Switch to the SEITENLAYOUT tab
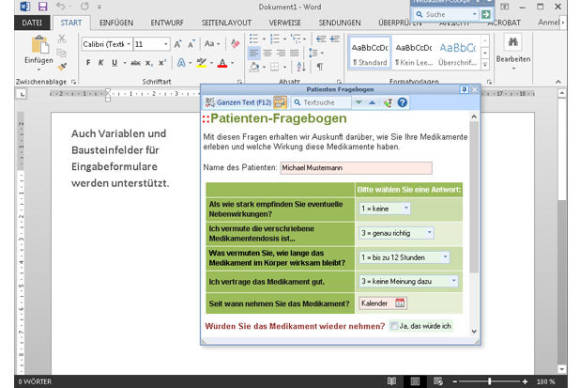 coord(226,23)
